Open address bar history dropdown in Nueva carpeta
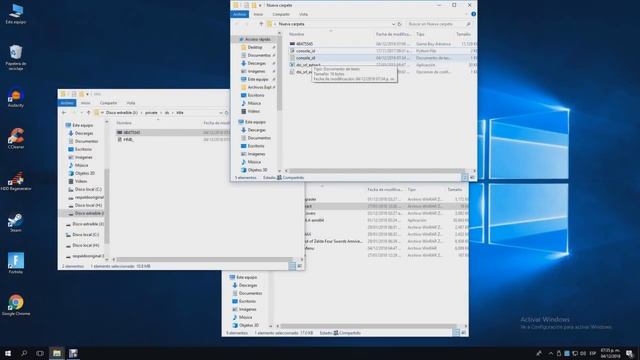Image resolution: width=640 pixels, height=360 pixels. point(393,24)
